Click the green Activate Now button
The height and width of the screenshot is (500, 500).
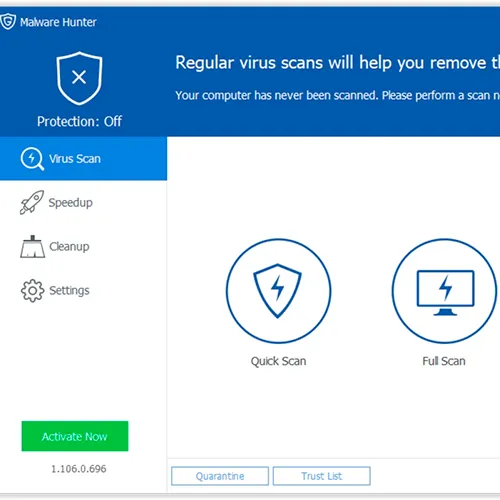point(75,436)
